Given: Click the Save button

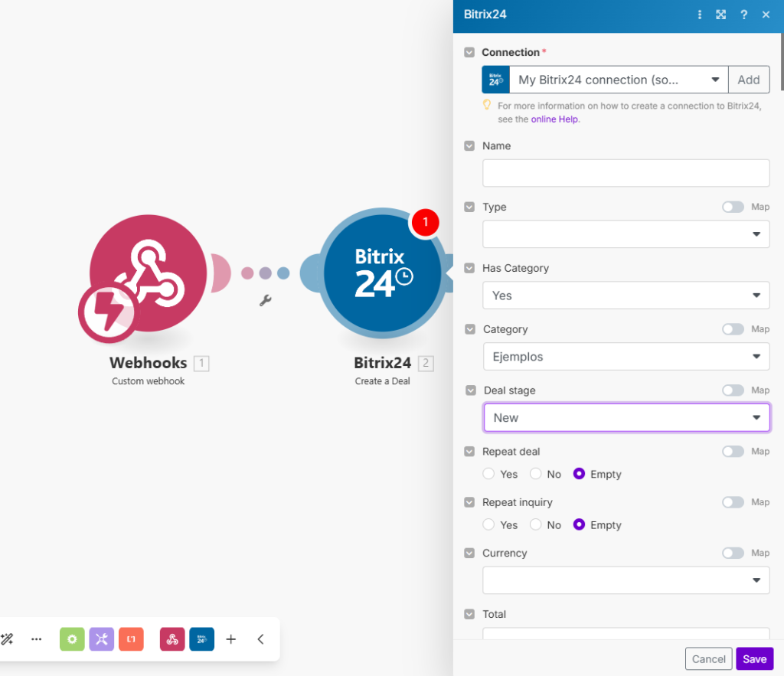Looking at the screenshot, I should pyautogui.click(x=754, y=659).
